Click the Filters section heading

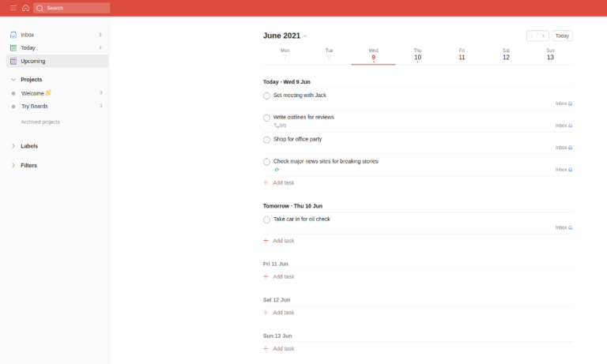[29, 166]
